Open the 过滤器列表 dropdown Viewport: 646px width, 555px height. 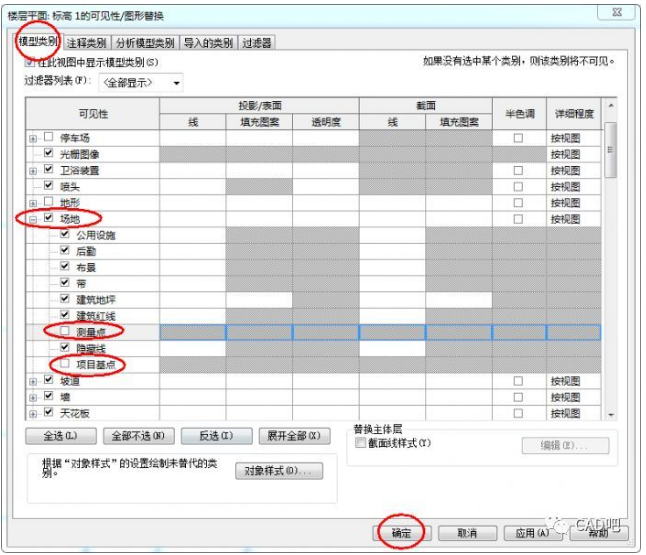[x=140, y=83]
